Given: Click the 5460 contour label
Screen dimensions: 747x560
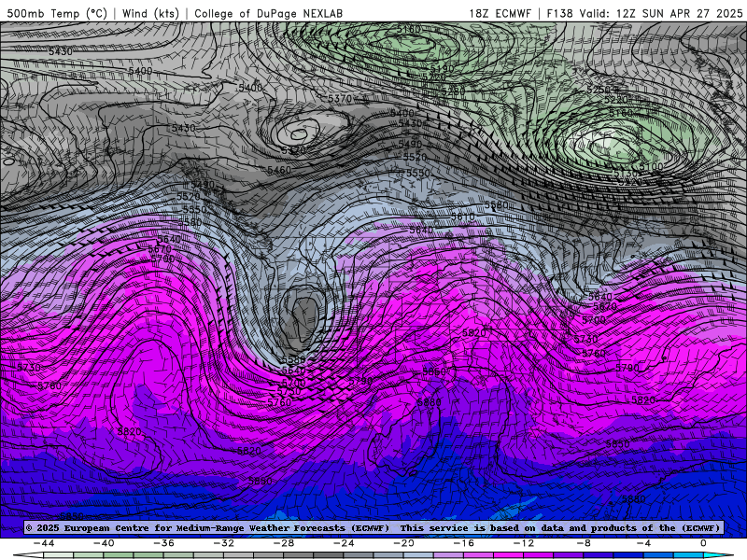Looking at the screenshot, I should pos(279,170).
